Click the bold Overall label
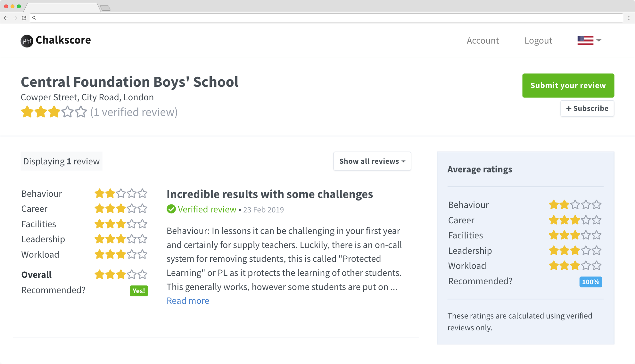 coord(37,275)
